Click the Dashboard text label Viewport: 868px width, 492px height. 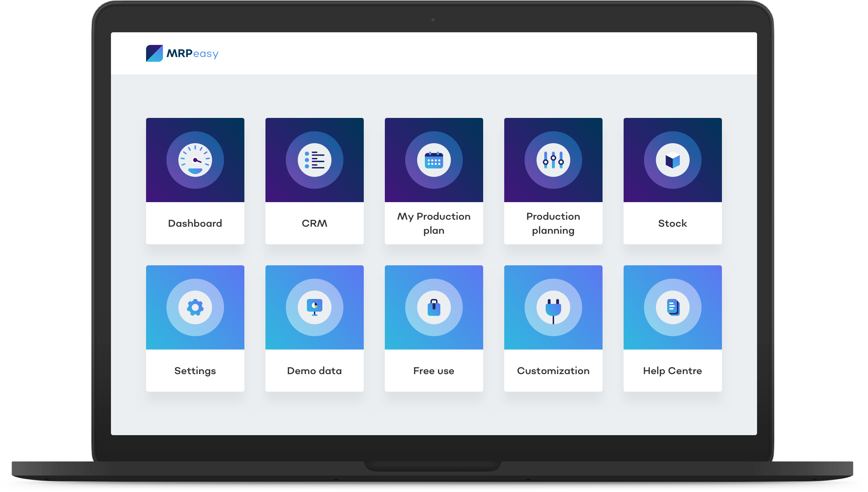[x=195, y=223]
